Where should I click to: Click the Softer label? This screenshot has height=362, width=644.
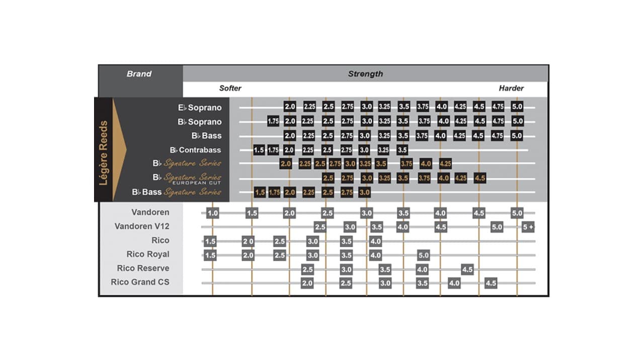230,88
